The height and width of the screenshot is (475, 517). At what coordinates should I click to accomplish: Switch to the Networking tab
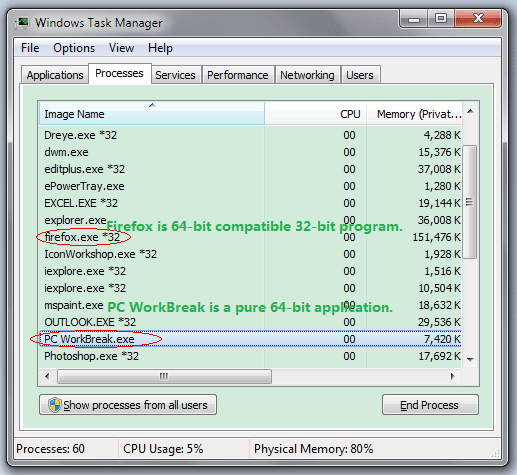pyautogui.click(x=307, y=75)
